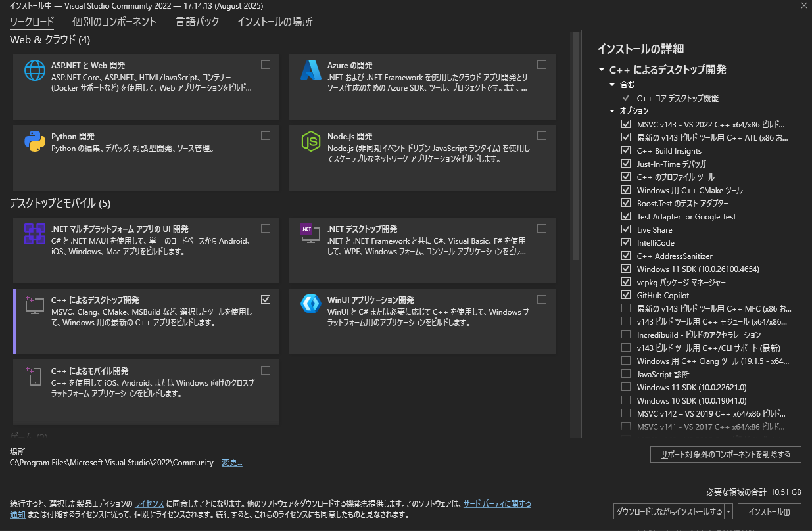Uncheck the C++ のプロファイル ツール option

tap(626, 177)
